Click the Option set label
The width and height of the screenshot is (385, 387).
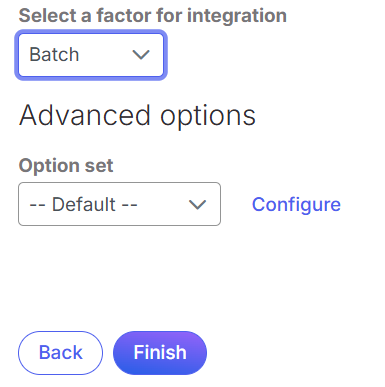[66, 165]
